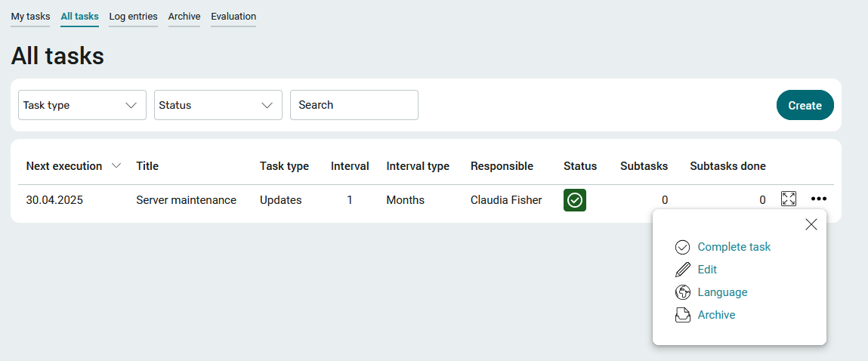Click the Archive tray icon
This screenshot has height=361, width=868.
point(683,315)
